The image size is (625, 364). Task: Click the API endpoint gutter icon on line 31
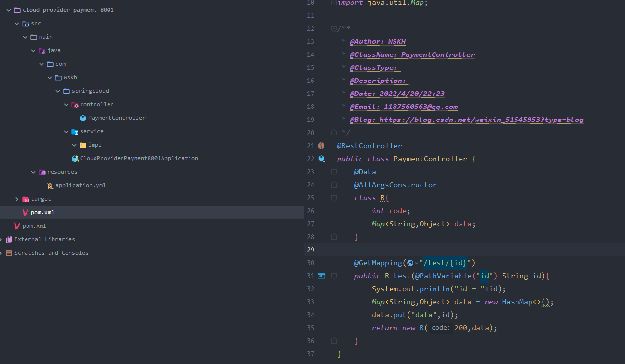point(321,276)
